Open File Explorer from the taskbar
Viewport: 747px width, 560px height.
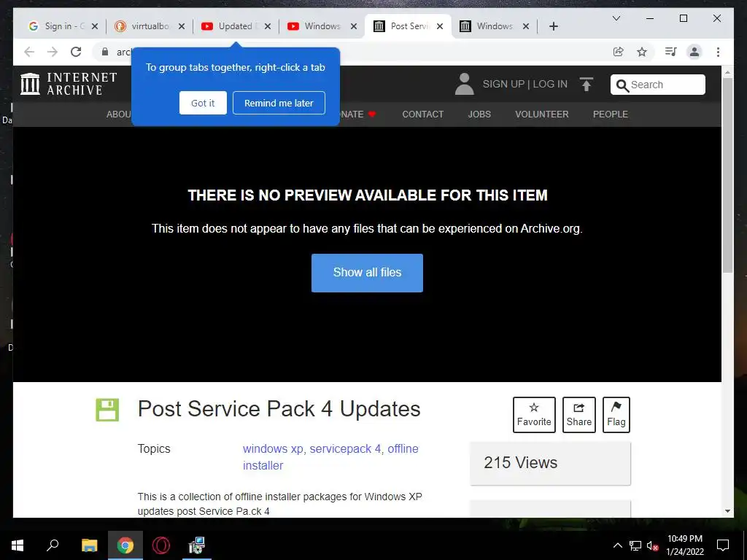[89, 545]
